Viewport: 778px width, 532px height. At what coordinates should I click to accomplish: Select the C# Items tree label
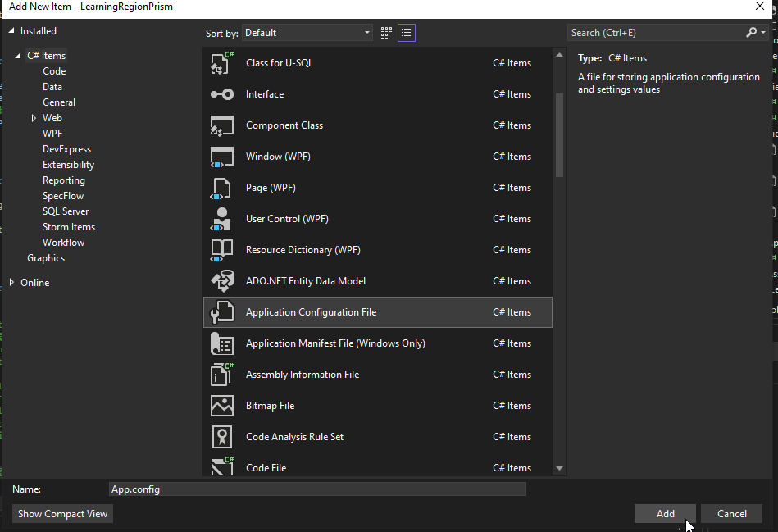coord(47,56)
